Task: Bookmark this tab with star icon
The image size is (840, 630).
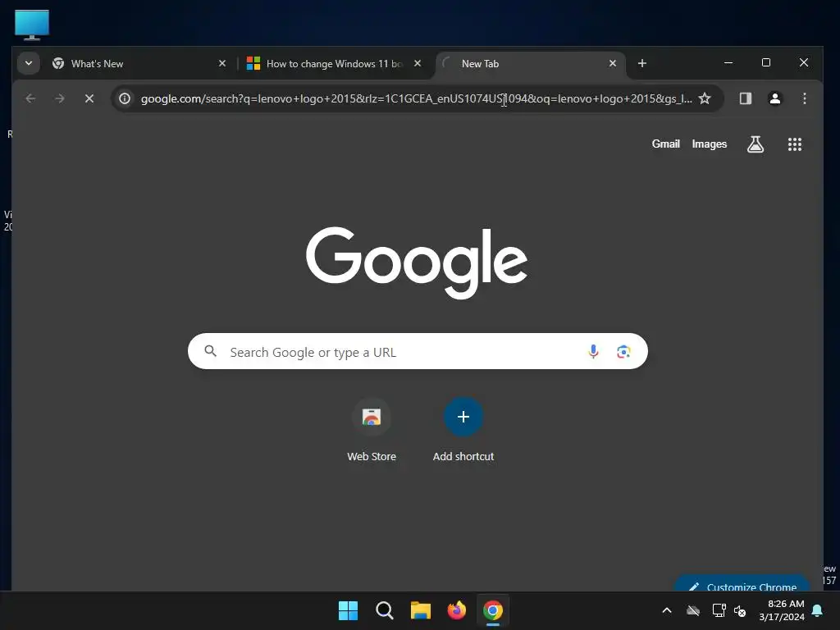Action: pyautogui.click(x=705, y=98)
